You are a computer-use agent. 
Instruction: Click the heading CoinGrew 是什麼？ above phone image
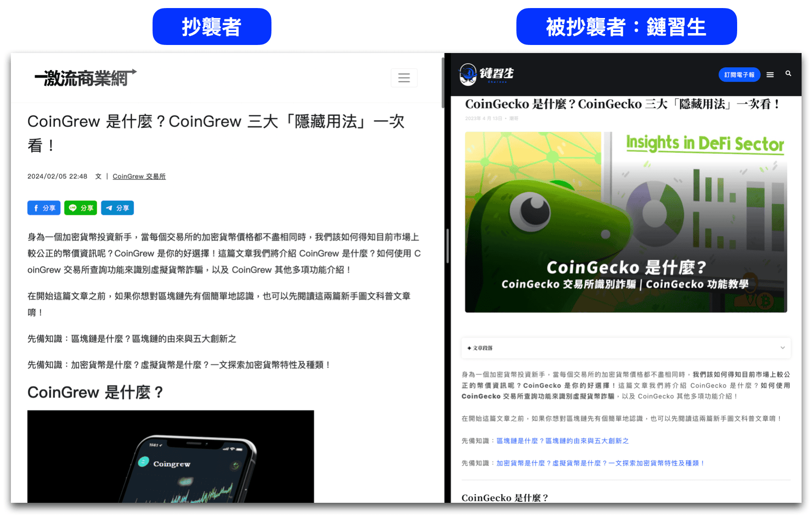tap(95, 392)
